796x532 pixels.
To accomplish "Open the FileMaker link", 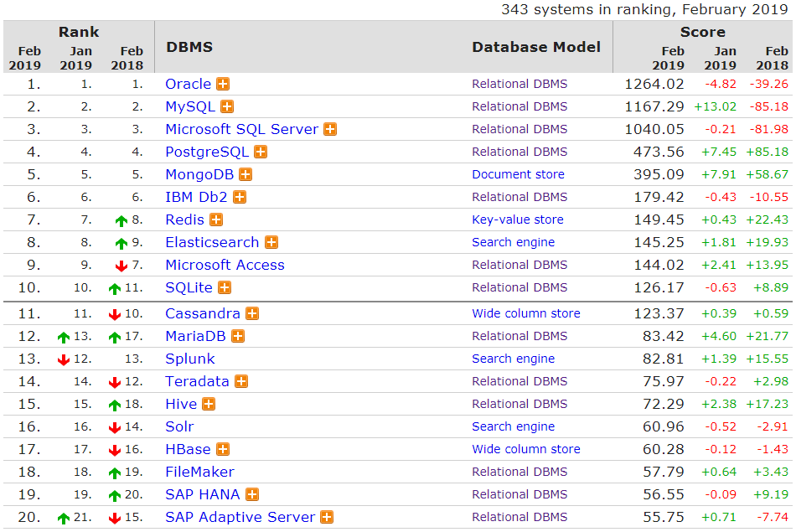I will [x=200, y=473].
